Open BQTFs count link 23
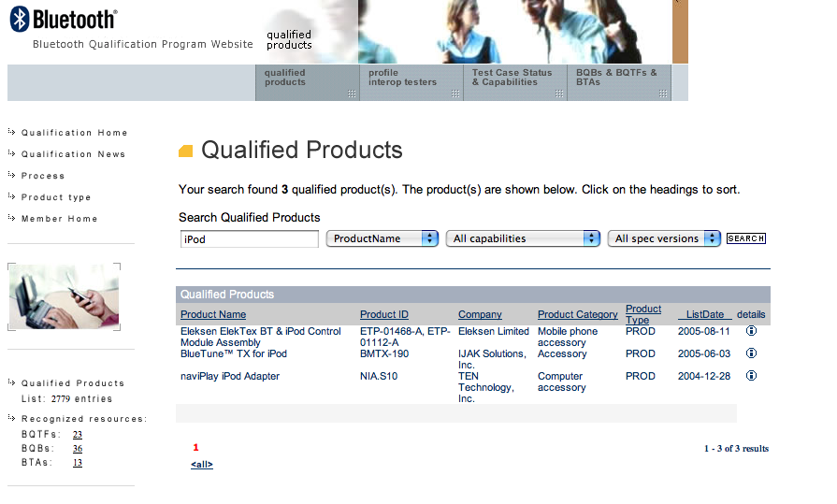This screenshot has width=837, height=504. [78, 435]
